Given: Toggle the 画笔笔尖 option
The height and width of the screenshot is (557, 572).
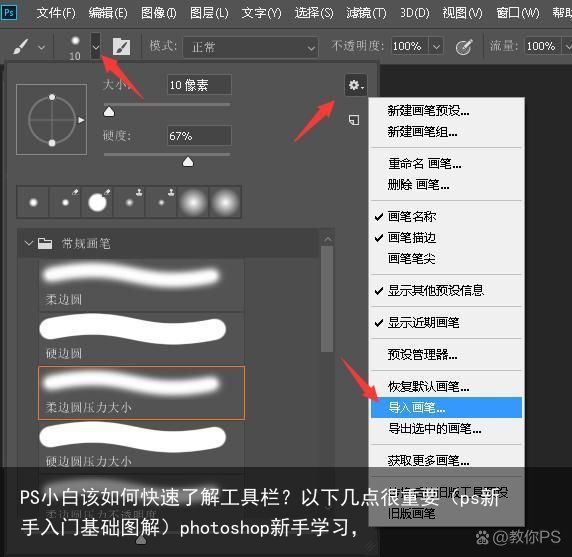Looking at the screenshot, I should point(447,259).
